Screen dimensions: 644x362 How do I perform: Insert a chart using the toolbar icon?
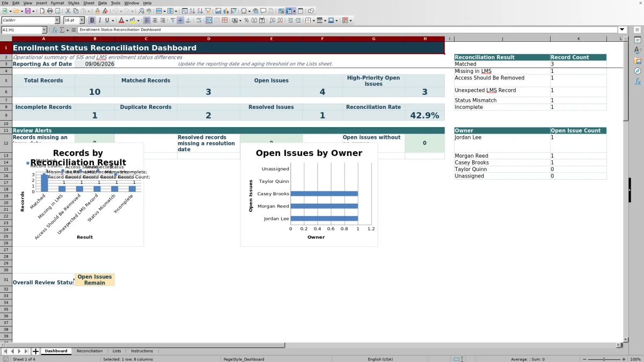(226, 11)
